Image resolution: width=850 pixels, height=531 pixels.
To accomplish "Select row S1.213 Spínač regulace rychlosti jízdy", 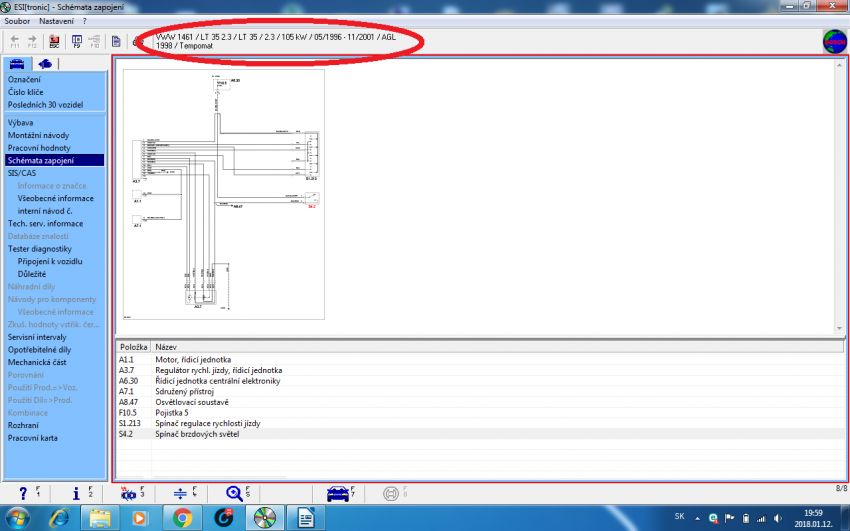I will click(x=481, y=423).
